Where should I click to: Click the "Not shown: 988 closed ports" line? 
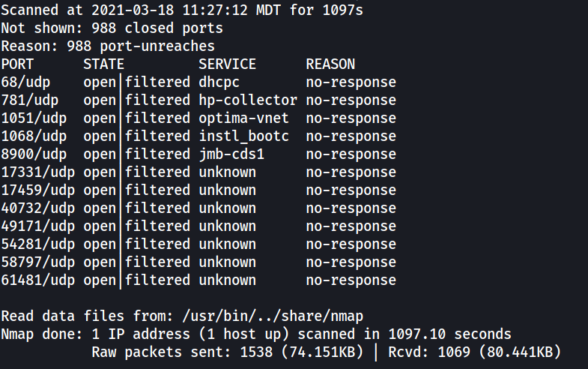[x=112, y=28]
